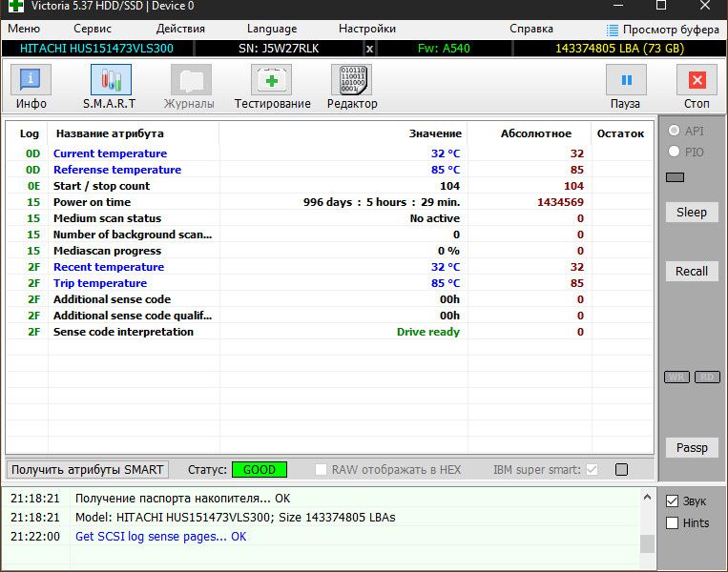Viewport: 728px width, 572px height.
Task: Open the Меню menu
Action: pyautogui.click(x=24, y=29)
